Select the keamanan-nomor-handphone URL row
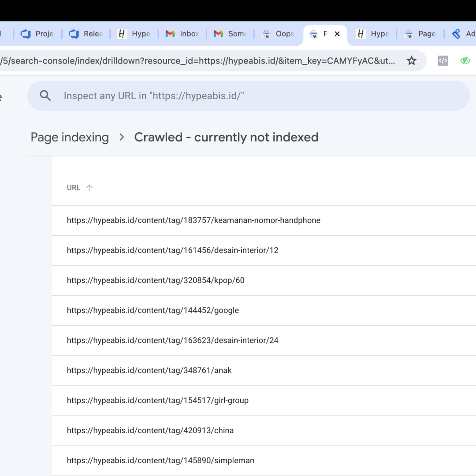The height and width of the screenshot is (476, 476). coord(264,220)
